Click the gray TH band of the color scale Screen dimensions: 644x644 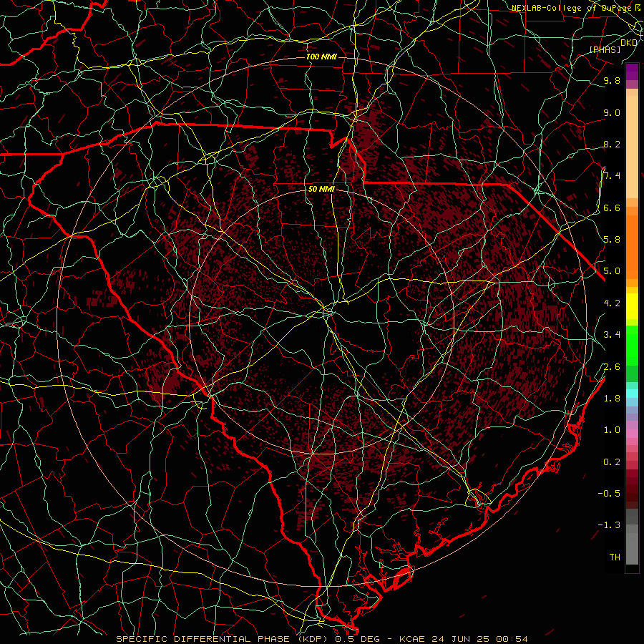pos(632,549)
